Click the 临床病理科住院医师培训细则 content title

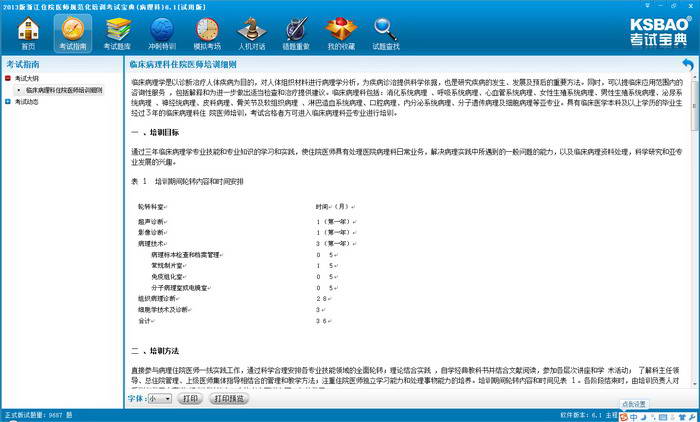(x=183, y=64)
